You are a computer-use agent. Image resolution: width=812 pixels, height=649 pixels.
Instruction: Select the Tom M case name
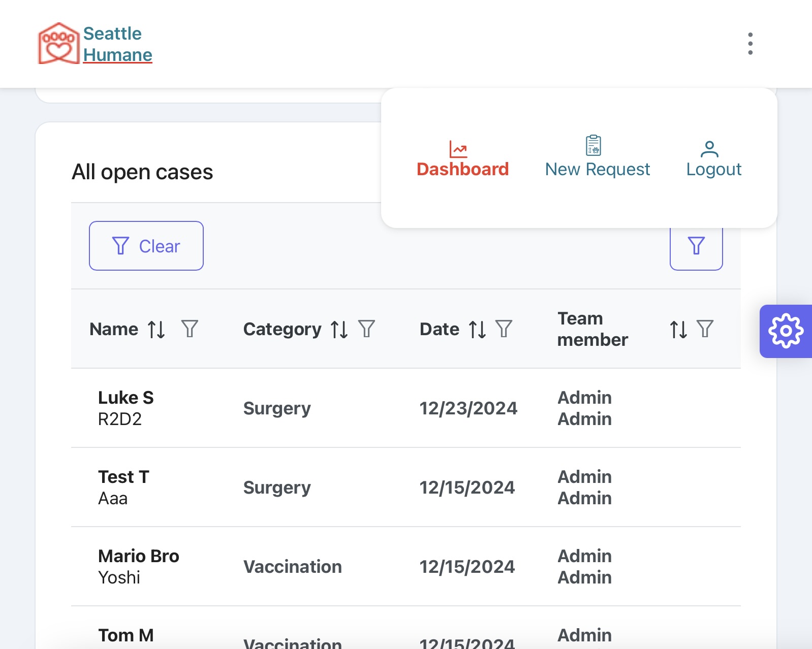pos(126,635)
